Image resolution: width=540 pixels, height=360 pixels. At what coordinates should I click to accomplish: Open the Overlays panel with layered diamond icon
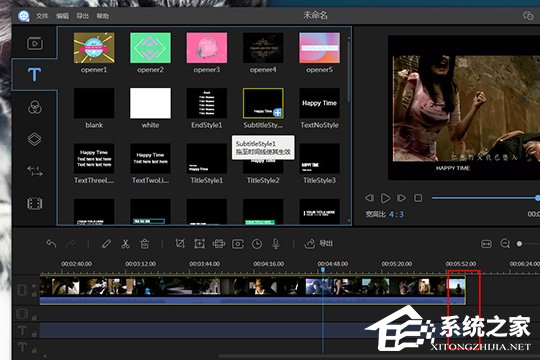click(x=34, y=139)
